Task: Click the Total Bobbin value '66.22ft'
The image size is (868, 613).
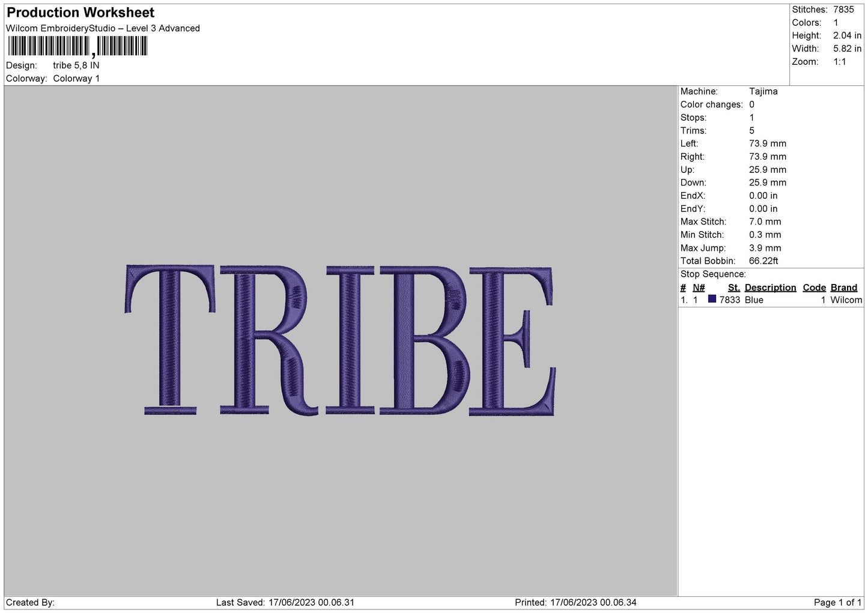Action: (763, 261)
